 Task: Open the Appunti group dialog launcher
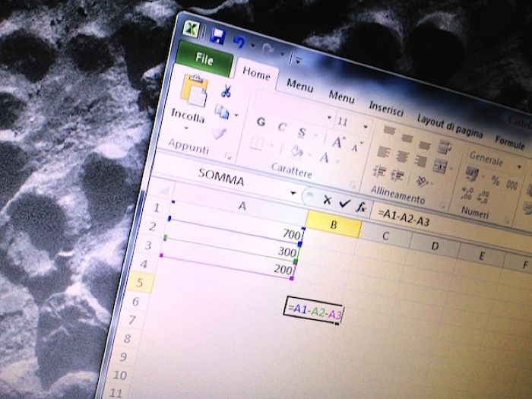click(x=228, y=156)
